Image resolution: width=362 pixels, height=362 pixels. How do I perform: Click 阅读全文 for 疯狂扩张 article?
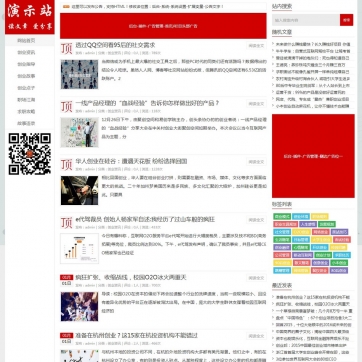[x=256, y=278]
